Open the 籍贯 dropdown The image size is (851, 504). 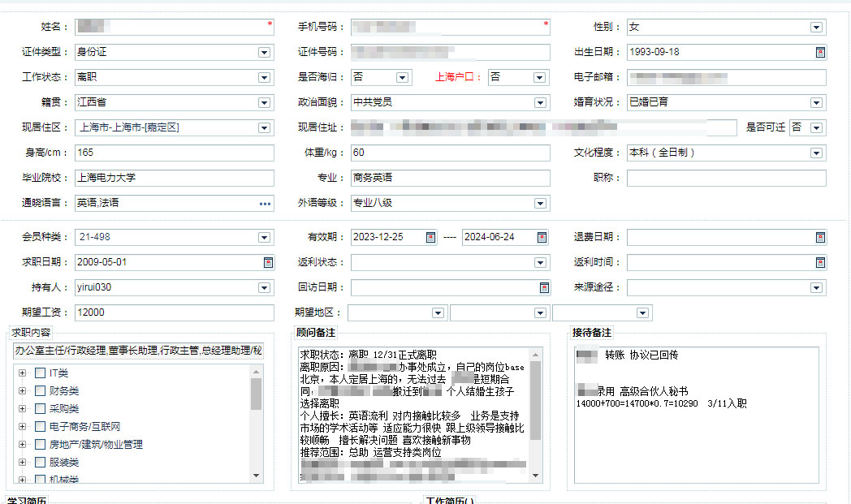(264, 102)
